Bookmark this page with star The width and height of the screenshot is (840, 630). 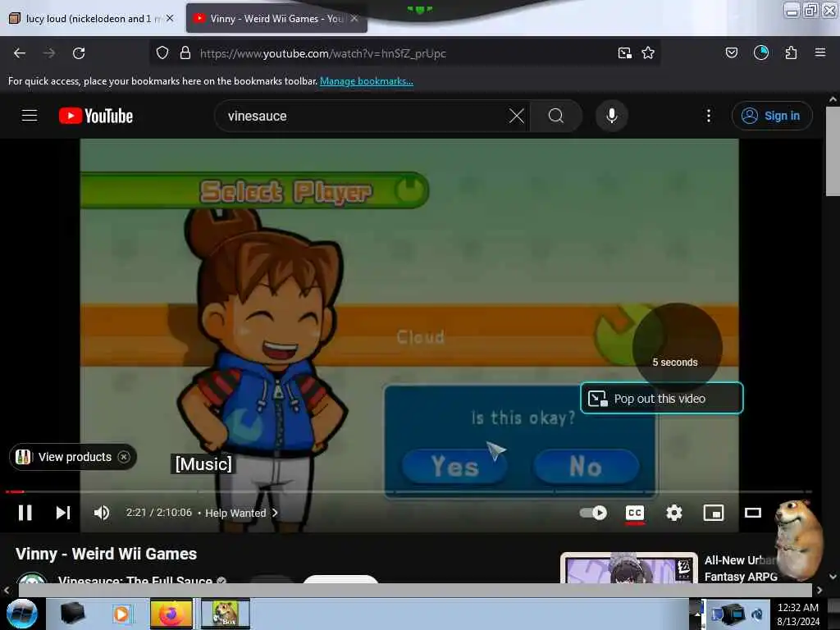648,53
